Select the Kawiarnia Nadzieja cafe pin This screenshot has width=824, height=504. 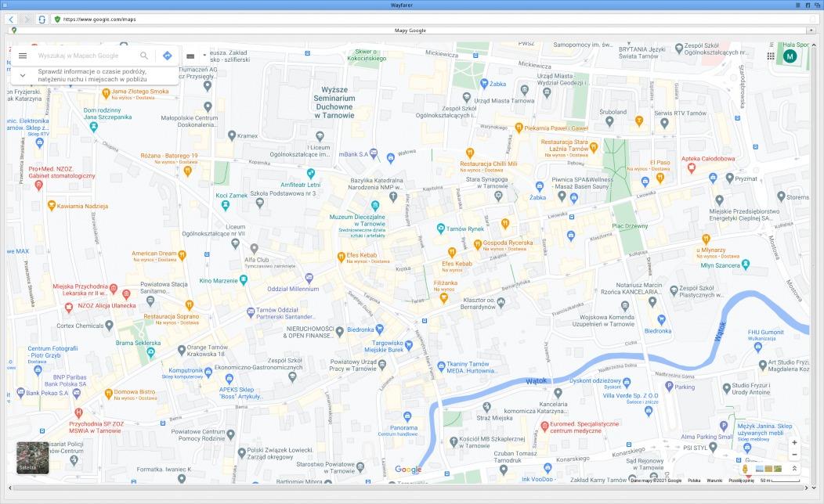click(52, 205)
